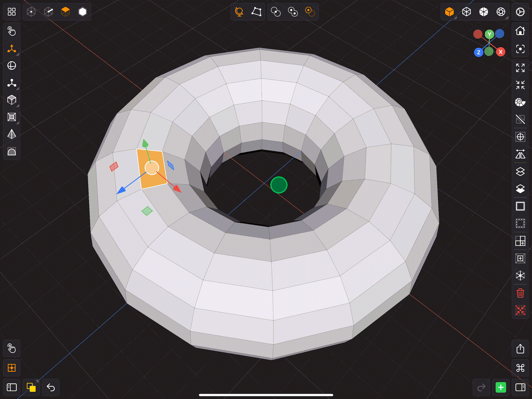Switch to edge selection mode
This screenshot has height=399, width=532.
[x=48, y=12]
